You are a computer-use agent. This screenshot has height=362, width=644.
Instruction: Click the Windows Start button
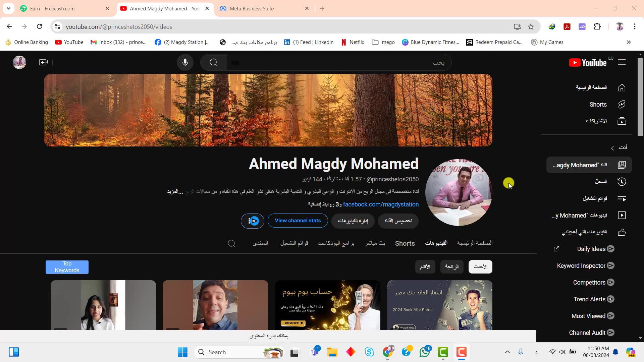182,352
